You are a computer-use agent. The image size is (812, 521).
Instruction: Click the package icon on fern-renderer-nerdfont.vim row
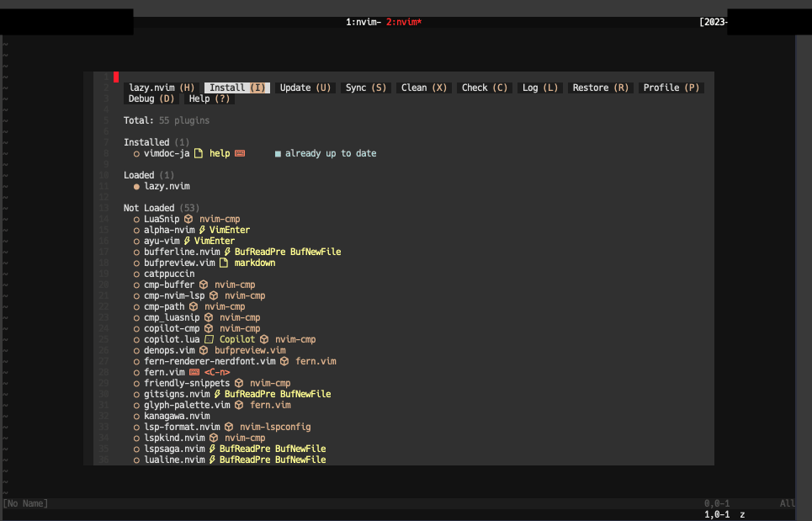pos(284,361)
